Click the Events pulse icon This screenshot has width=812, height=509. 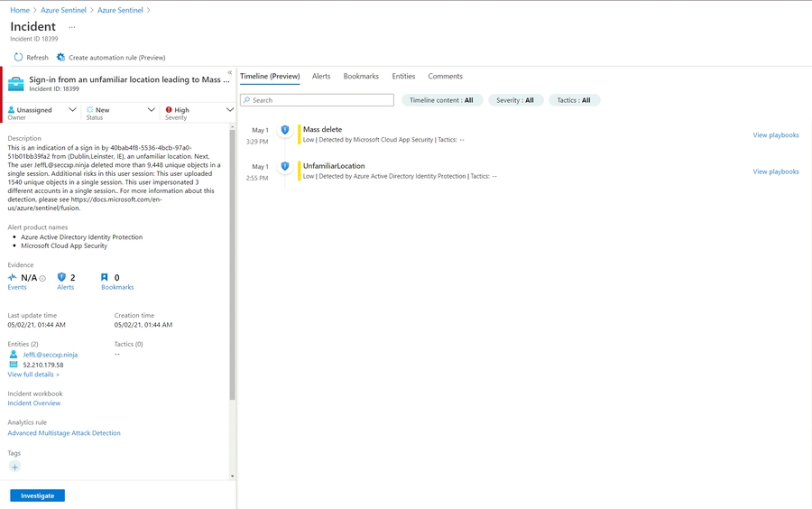click(13, 278)
